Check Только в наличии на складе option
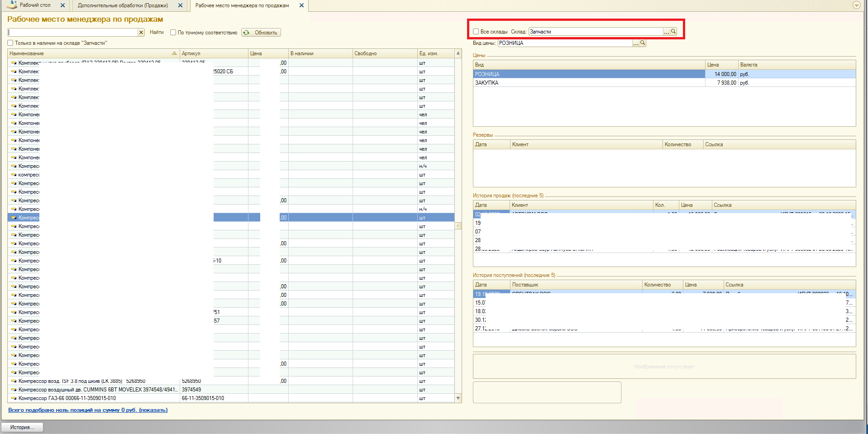868x434 pixels. coord(10,43)
